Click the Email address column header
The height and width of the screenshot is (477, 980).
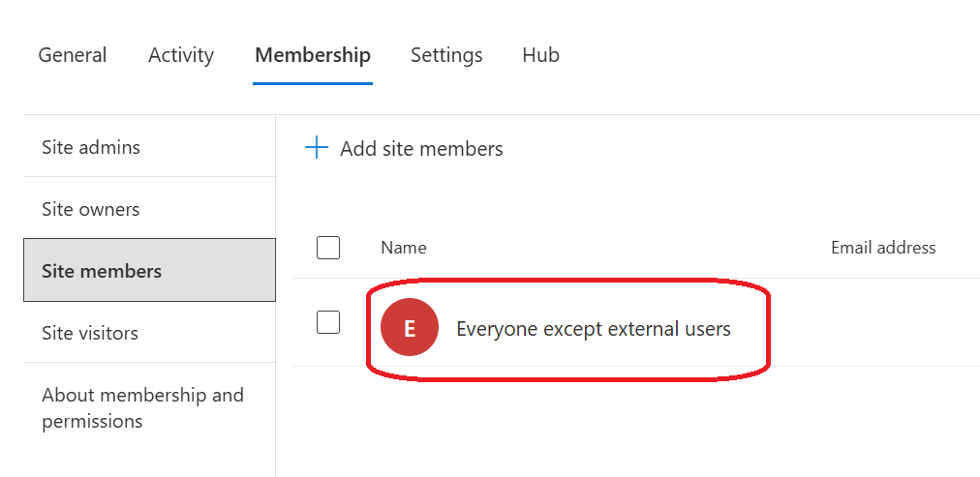(883, 248)
